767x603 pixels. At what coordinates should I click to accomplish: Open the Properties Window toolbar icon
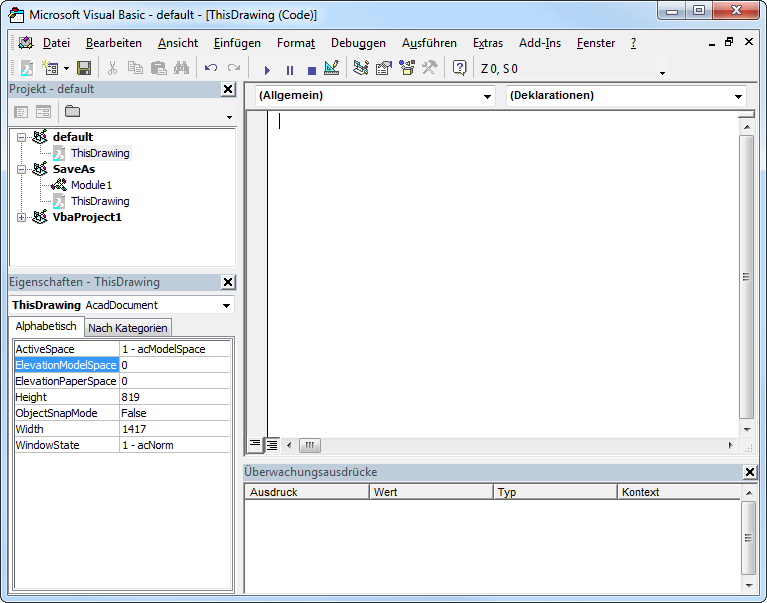tap(383, 68)
